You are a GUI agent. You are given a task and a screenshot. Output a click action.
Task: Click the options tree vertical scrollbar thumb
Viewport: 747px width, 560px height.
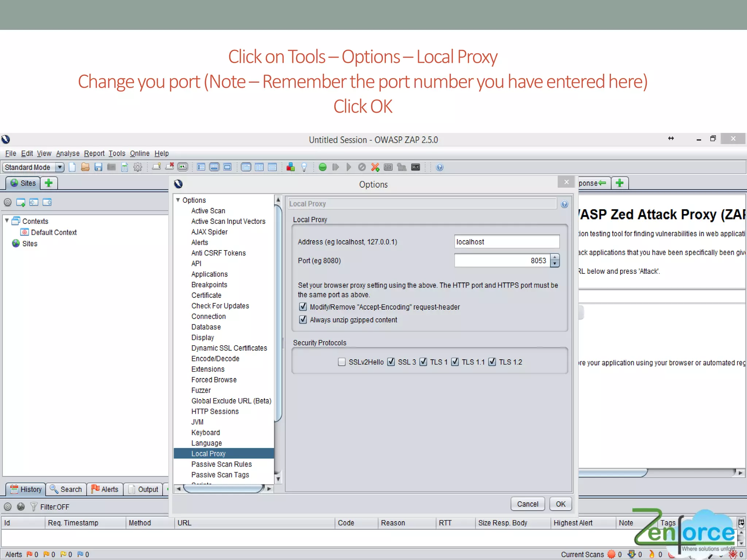click(278, 314)
